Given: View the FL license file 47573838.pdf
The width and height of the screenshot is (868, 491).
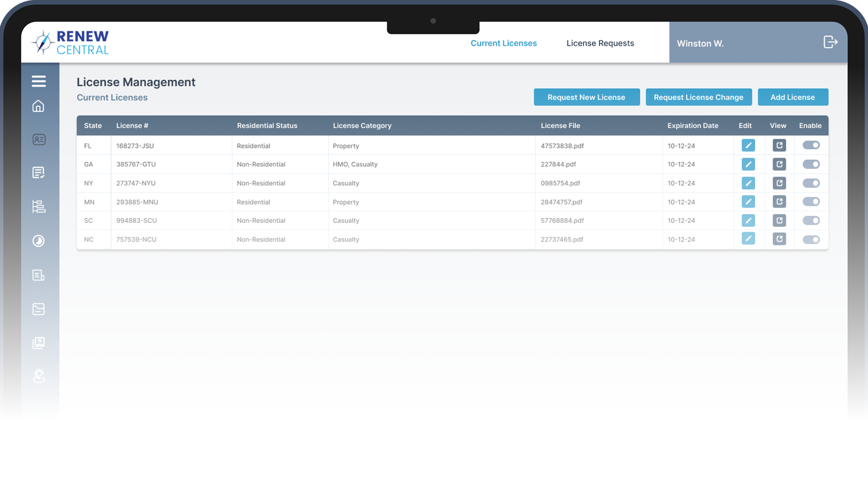Looking at the screenshot, I should pyautogui.click(x=779, y=145).
